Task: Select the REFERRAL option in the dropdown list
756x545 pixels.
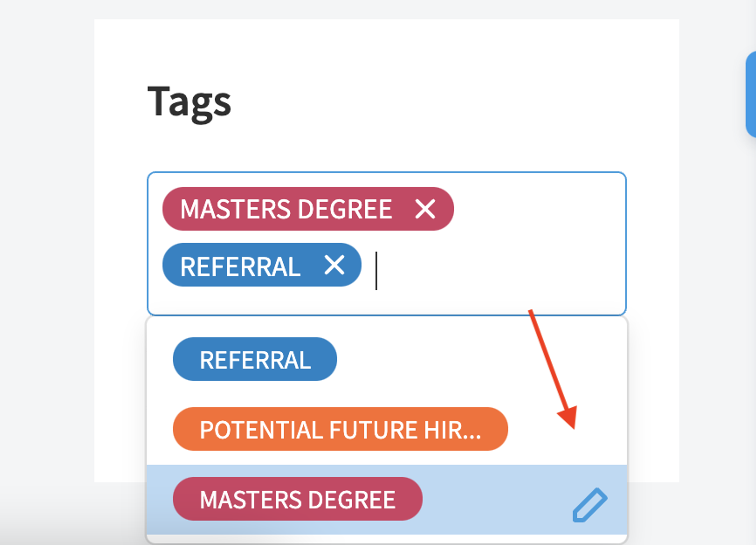Action: pos(255,359)
